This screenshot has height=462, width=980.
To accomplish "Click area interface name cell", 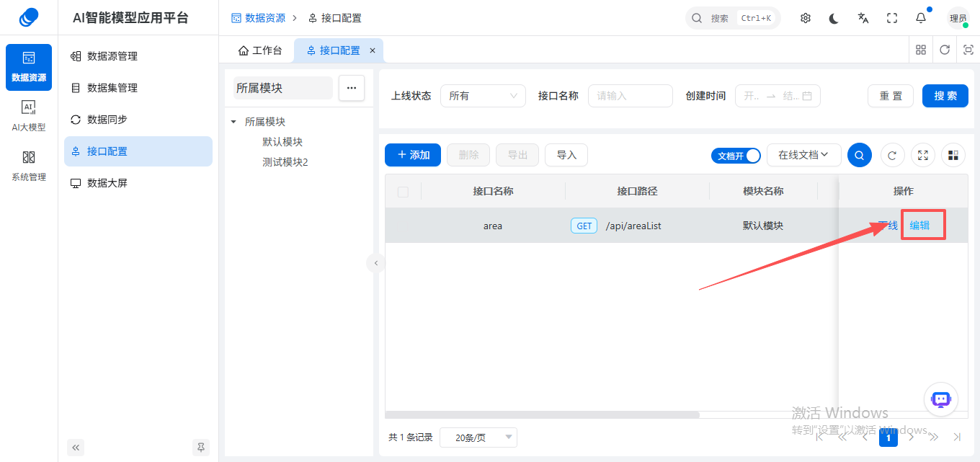I will point(493,226).
